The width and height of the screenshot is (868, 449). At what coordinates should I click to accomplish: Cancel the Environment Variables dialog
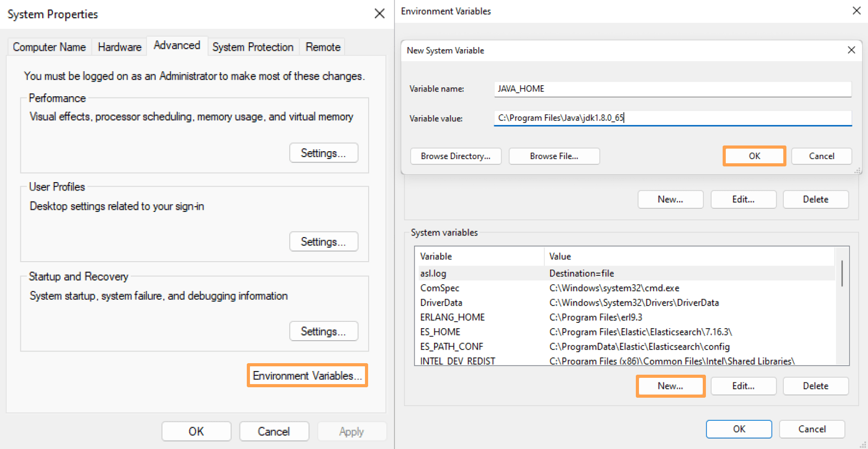(x=812, y=429)
